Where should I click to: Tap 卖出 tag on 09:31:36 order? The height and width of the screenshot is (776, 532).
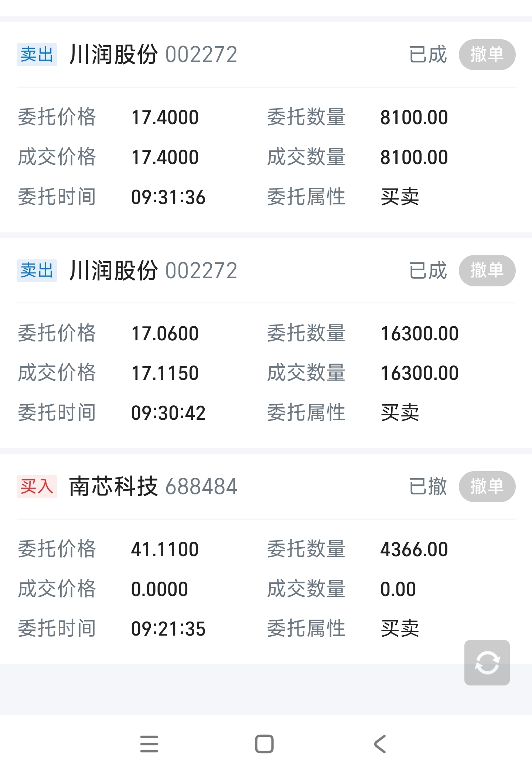37,55
